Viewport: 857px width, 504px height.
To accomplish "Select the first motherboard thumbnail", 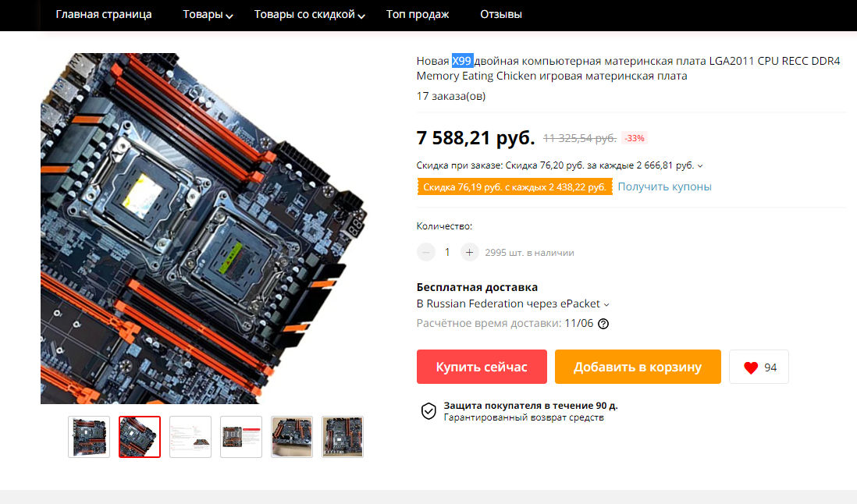I will 89,437.
